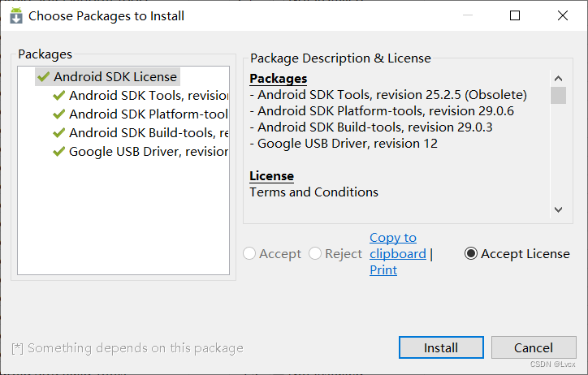This screenshot has width=588, height=375.
Task: Choose the Reject radio button
Action: (x=315, y=254)
